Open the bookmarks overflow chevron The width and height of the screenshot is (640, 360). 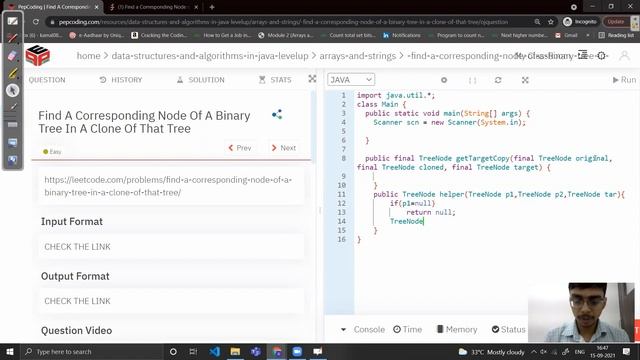[x=588, y=36]
